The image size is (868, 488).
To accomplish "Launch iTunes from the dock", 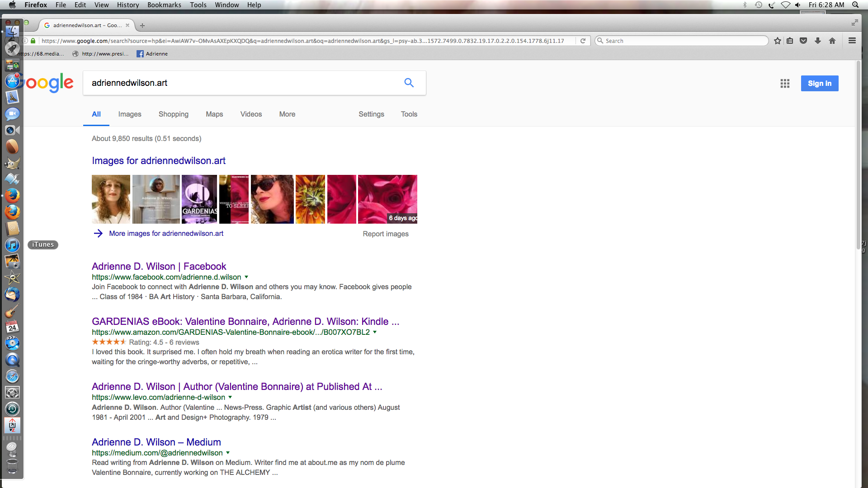I will click(12, 245).
